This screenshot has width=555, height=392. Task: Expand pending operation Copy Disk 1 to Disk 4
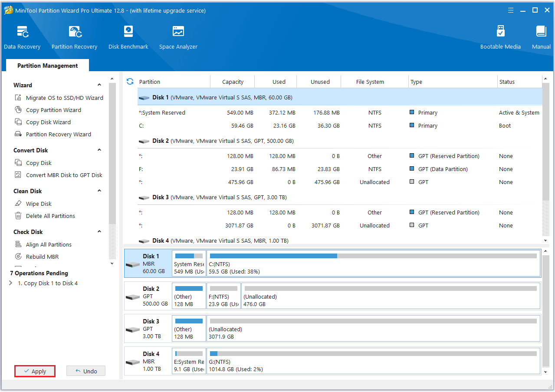(x=11, y=283)
